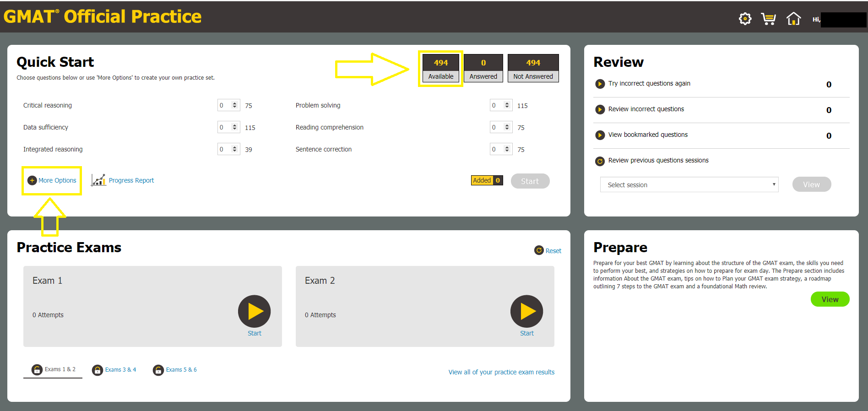868x411 pixels.
Task: Click the 494 Available counter box
Action: pyautogui.click(x=440, y=68)
